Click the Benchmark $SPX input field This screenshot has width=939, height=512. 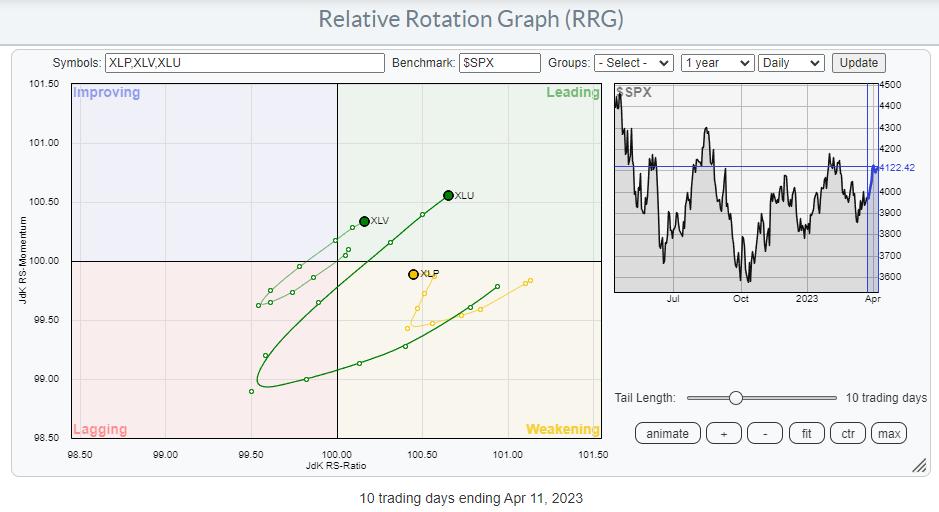click(x=499, y=62)
